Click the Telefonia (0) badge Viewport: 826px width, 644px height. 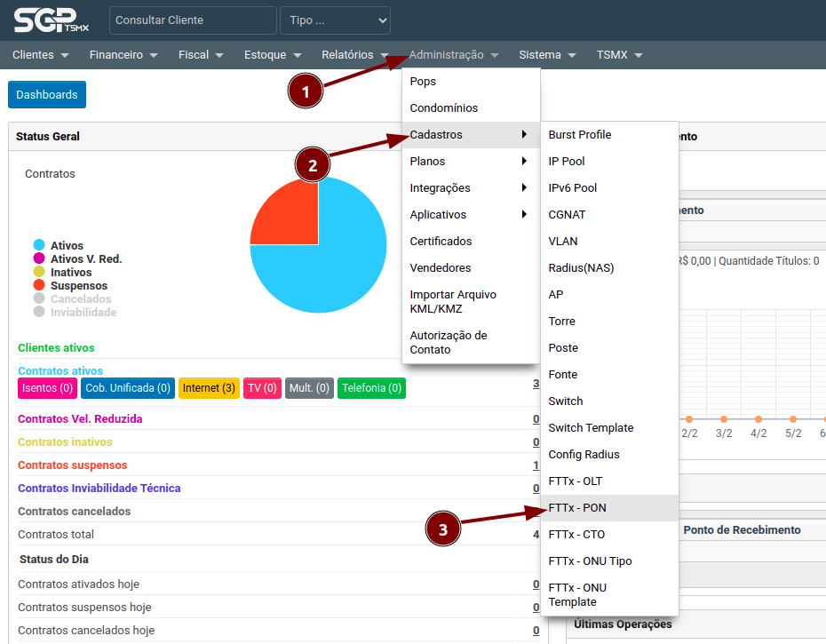371,388
